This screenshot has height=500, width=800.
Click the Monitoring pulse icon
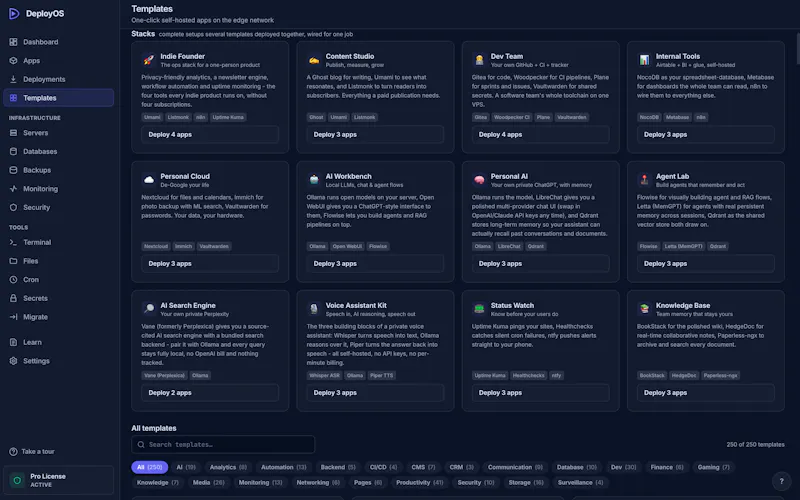point(13,189)
